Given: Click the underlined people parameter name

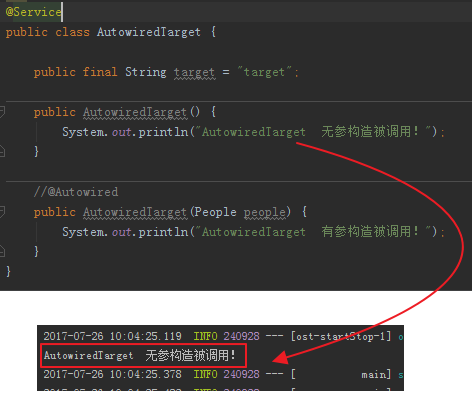Looking at the screenshot, I should pyautogui.click(x=265, y=212).
